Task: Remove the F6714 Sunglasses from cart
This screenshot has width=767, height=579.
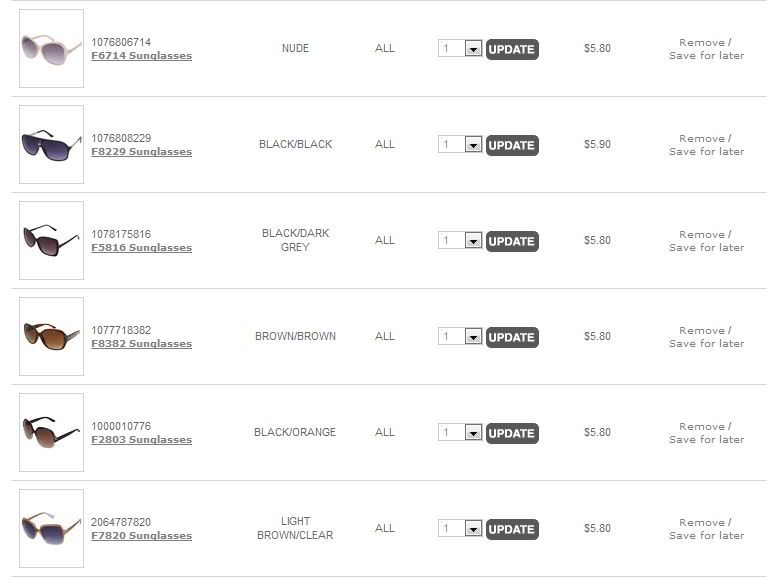Action: coord(702,43)
